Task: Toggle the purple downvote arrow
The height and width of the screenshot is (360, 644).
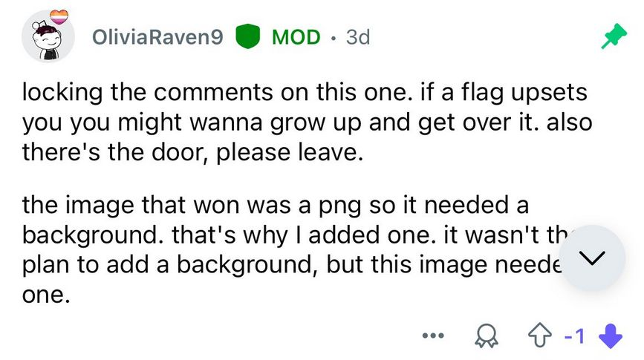Action: [x=611, y=336]
